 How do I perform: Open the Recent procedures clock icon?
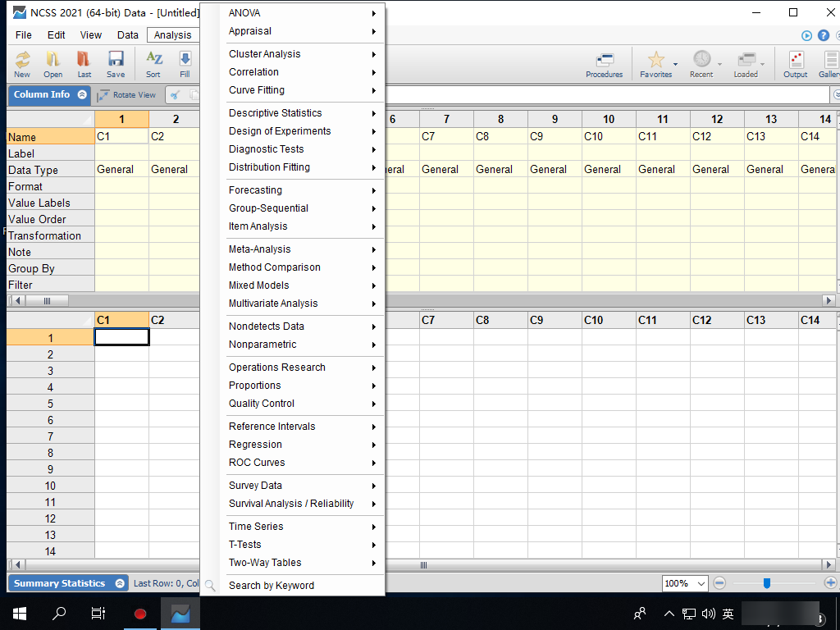coord(701,59)
